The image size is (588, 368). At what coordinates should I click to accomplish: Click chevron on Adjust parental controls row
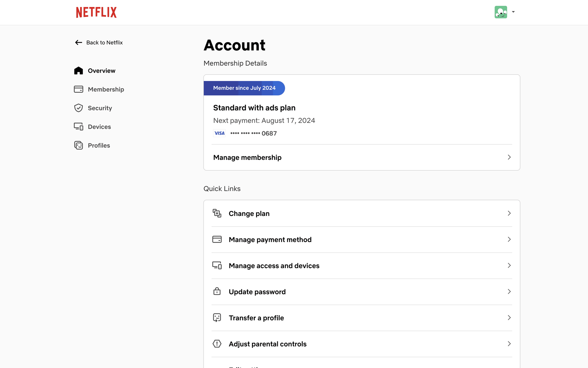click(x=509, y=343)
